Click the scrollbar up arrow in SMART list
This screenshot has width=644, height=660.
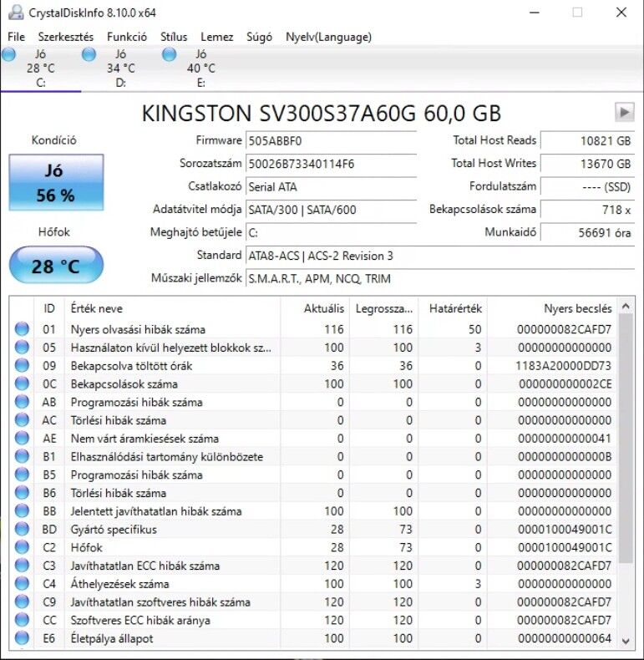pos(626,307)
